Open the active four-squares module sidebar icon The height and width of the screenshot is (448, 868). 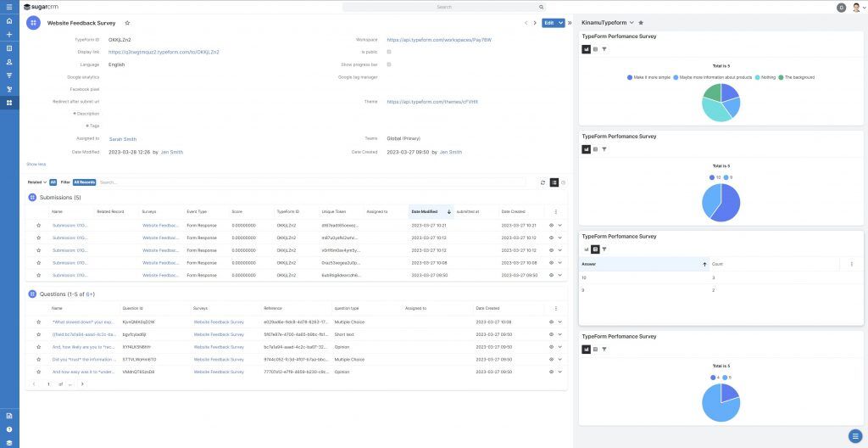pyautogui.click(x=9, y=103)
